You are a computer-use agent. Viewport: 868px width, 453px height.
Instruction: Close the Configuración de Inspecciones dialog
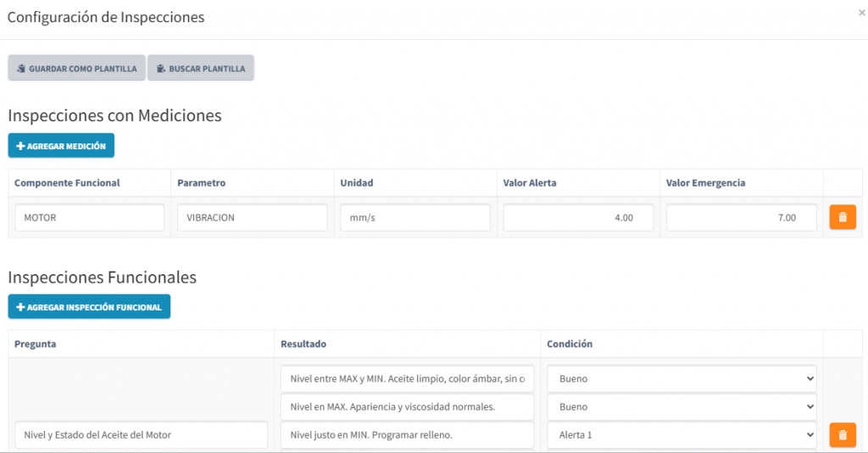861,14
